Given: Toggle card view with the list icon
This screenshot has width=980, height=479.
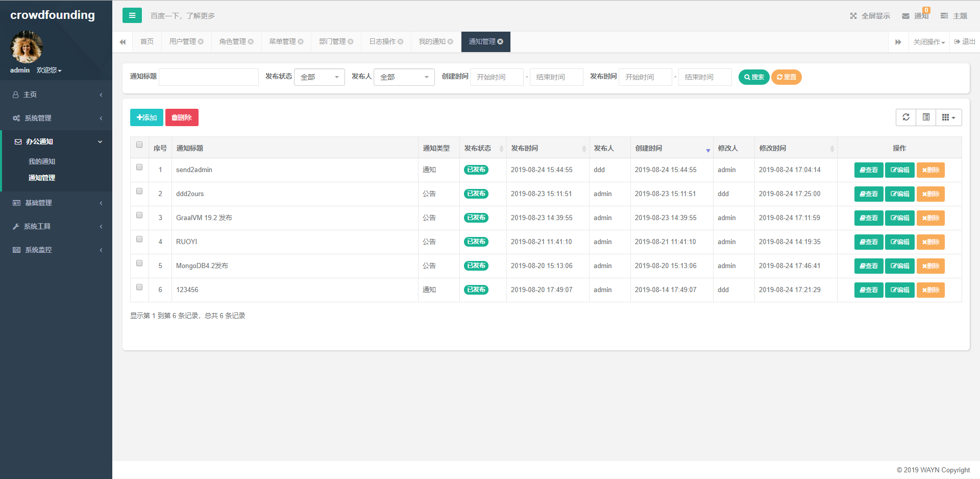Looking at the screenshot, I should (926, 117).
